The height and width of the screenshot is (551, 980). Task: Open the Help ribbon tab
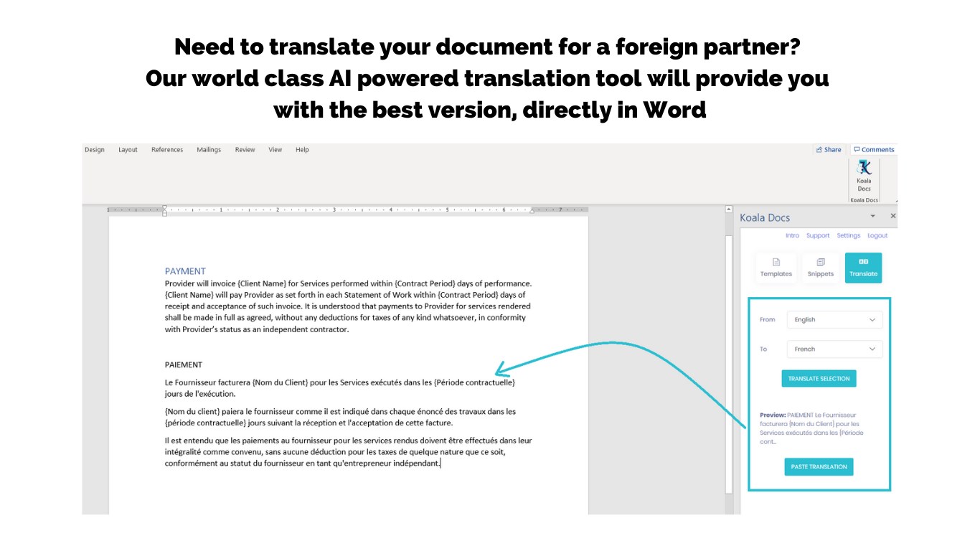302,150
